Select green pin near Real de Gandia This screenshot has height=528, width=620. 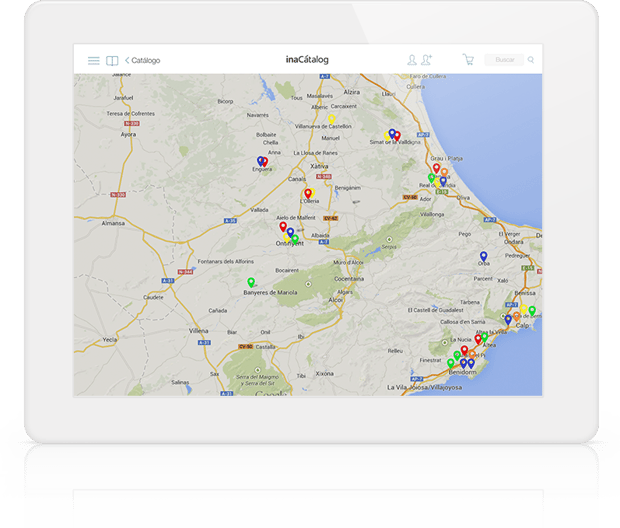coord(432,178)
